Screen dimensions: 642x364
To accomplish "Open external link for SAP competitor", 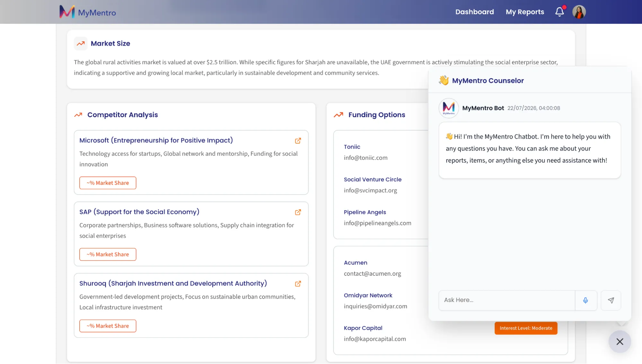I will pos(298,212).
